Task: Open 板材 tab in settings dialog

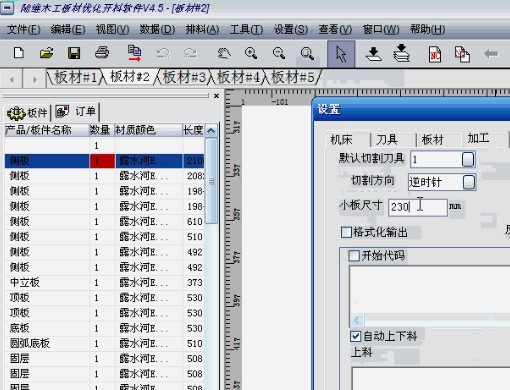Action: coord(432,139)
